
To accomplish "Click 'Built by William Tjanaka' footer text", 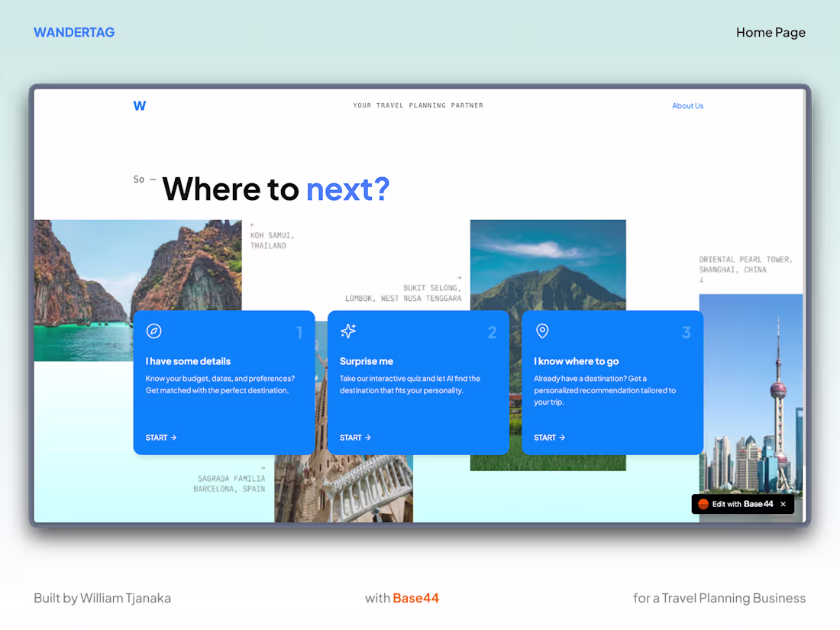I will (102, 599).
